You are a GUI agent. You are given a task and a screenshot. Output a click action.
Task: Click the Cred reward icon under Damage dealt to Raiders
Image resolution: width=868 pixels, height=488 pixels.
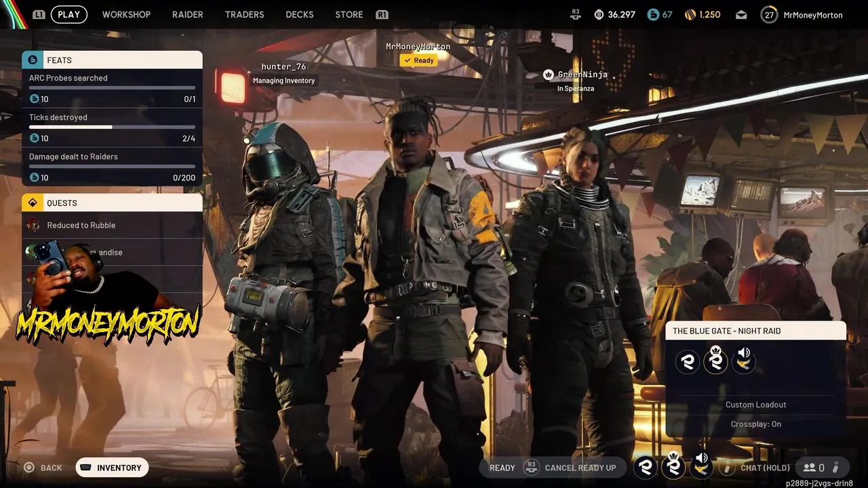(x=34, y=178)
